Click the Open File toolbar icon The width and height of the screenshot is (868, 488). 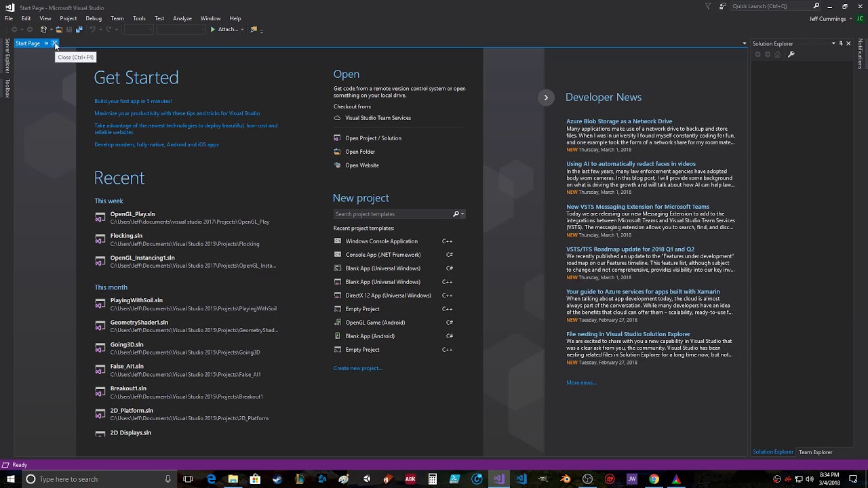click(x=59, y=29)
